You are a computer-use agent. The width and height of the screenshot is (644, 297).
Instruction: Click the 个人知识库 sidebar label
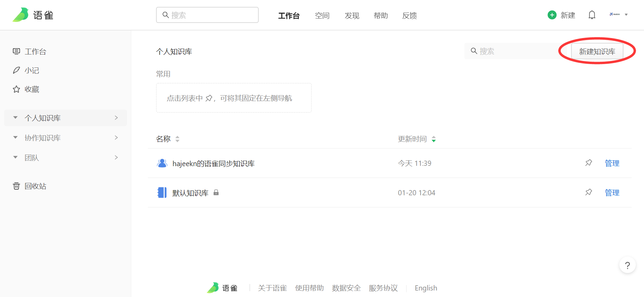[x=42, y=118]
